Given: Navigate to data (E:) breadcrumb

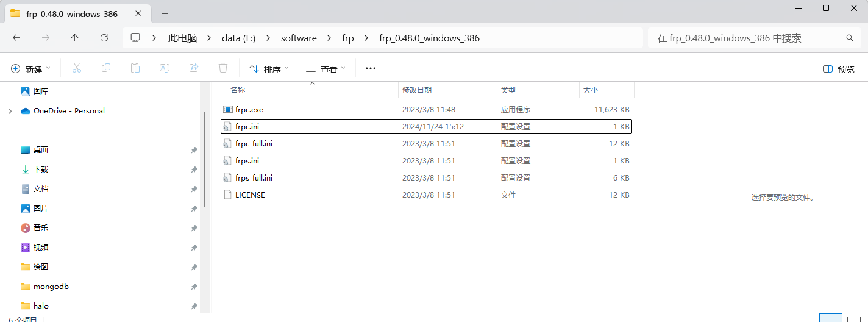Looking at the screenshot, I should (238, 38).
